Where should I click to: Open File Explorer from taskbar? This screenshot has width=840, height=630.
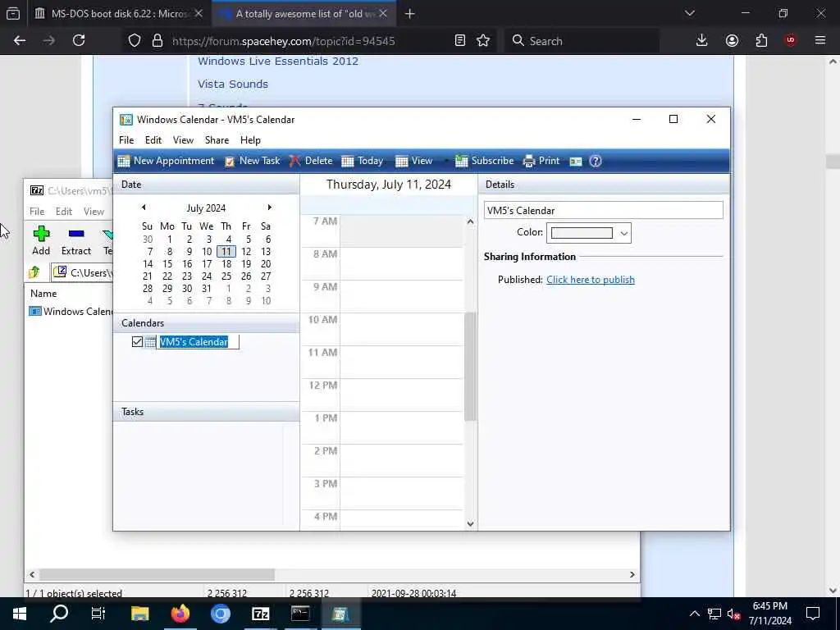tap(139, 614)
